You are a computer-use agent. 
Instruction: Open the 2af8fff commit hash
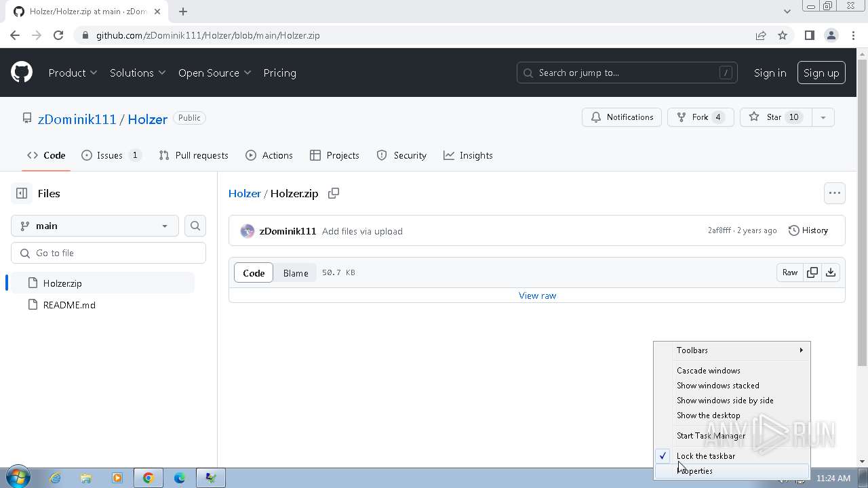pyautogui.click(x=719, y=230)
